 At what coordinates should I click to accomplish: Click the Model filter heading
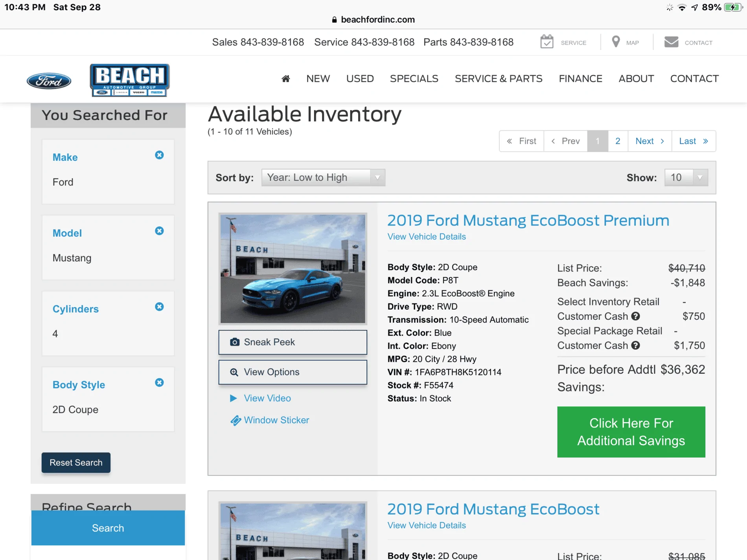(67, 233)
